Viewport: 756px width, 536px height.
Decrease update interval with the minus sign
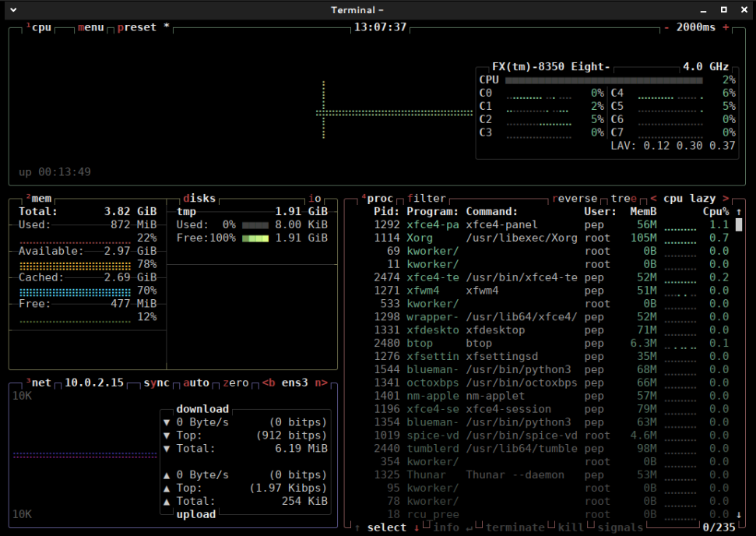coord(666,27)
